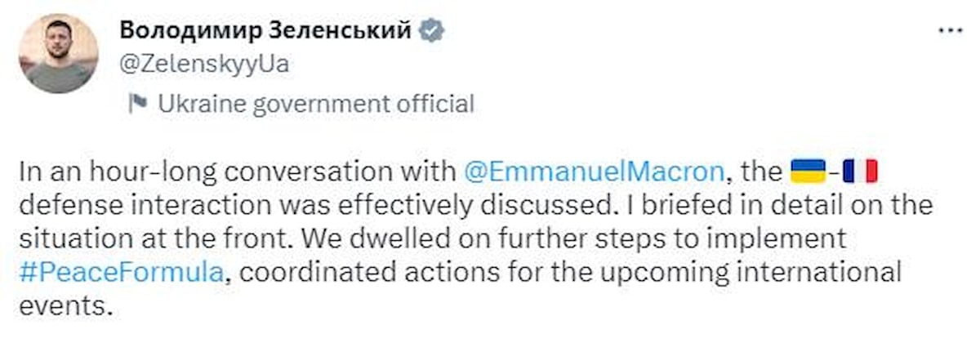Click the final word "events."
Screen dimensions: 980x352
[62, 305]
